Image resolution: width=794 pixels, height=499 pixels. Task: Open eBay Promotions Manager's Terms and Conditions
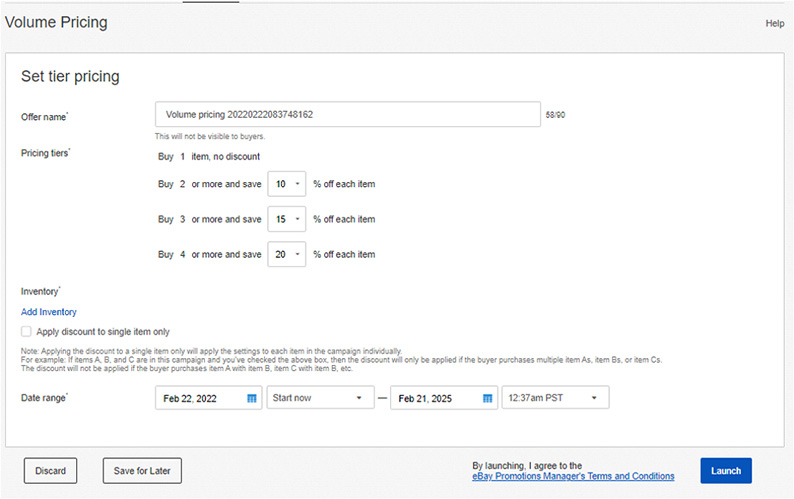coord(572,477)
